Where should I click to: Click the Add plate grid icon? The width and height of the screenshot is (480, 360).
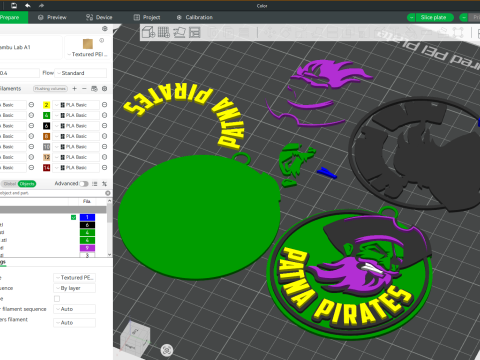click(164, 32)
